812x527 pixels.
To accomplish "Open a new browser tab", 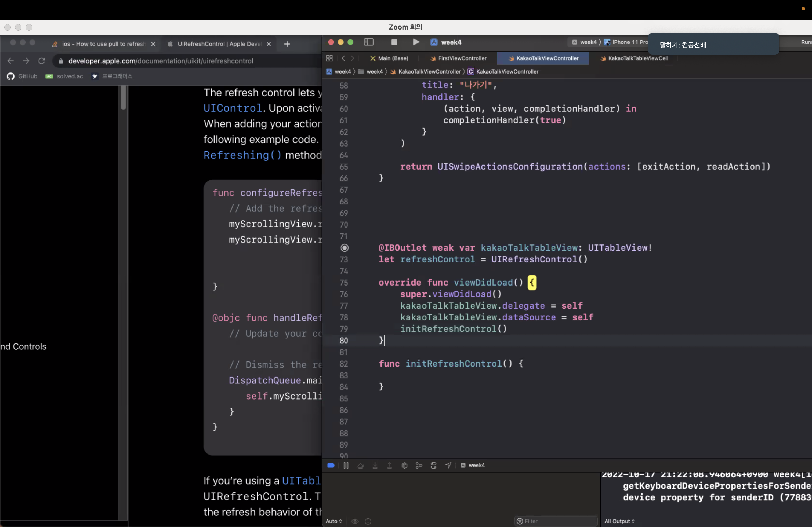I will point(287,44).
